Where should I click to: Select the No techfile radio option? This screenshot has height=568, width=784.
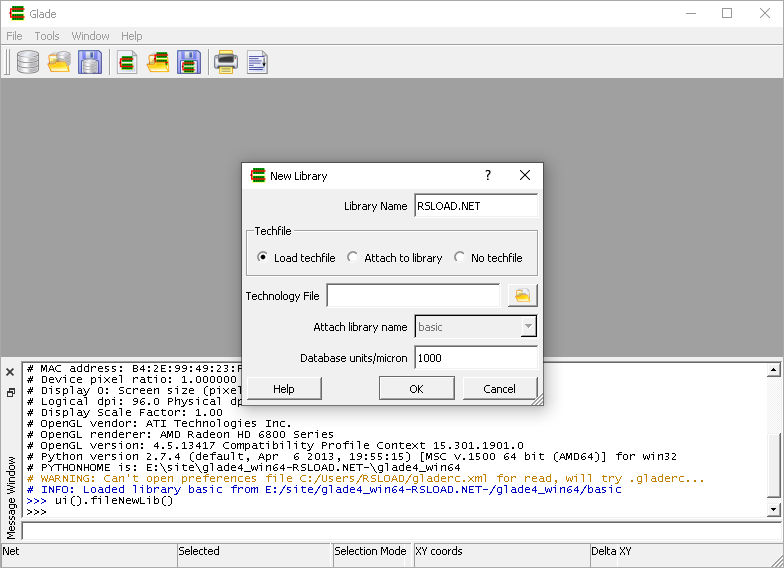[460, 258]
